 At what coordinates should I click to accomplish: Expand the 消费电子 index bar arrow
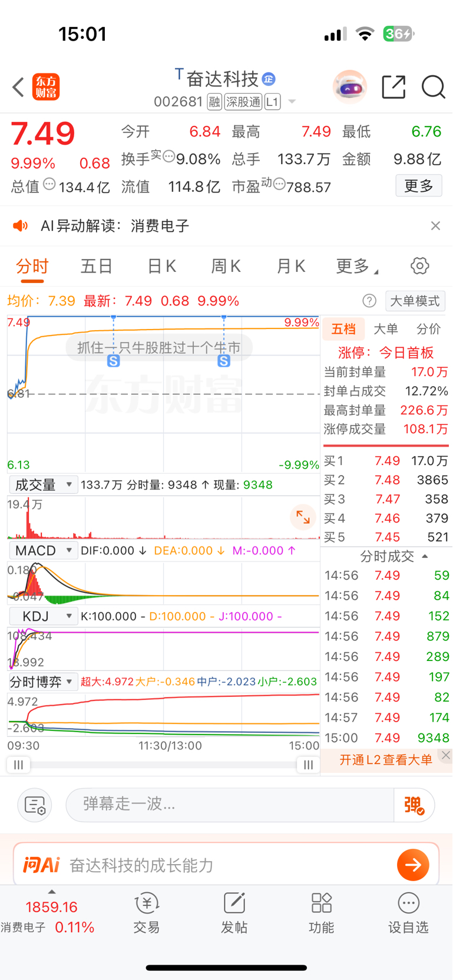(52, 892)
